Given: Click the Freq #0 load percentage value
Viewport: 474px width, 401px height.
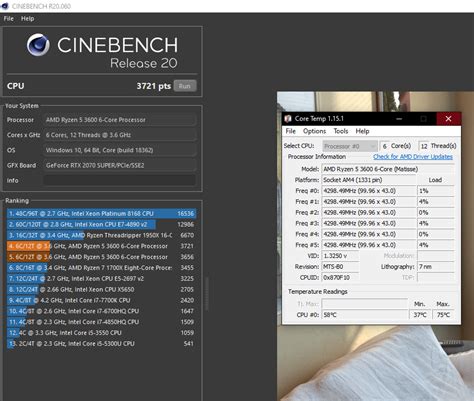Looking at the screenshot, I should point(435,191).
